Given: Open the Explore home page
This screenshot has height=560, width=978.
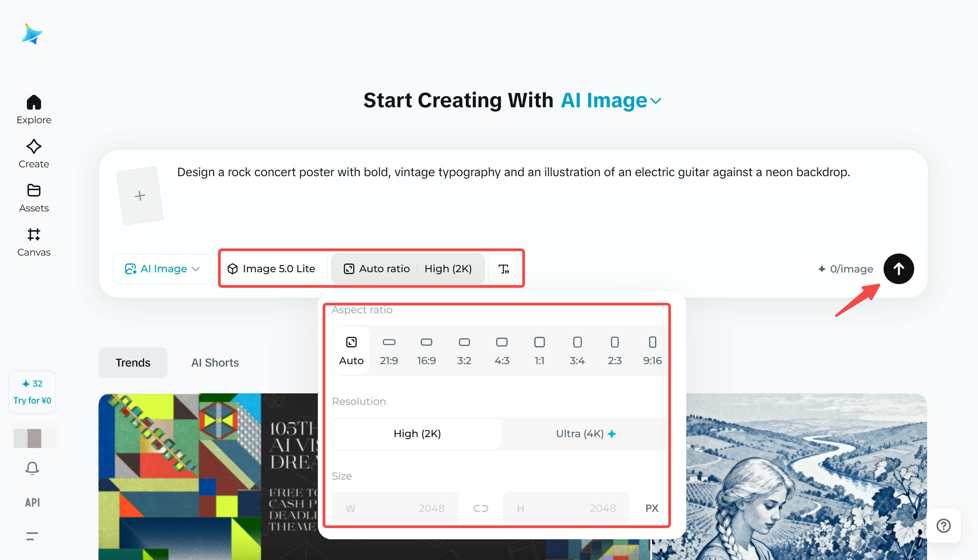Looking at the screenshot, I should (34, 109).
